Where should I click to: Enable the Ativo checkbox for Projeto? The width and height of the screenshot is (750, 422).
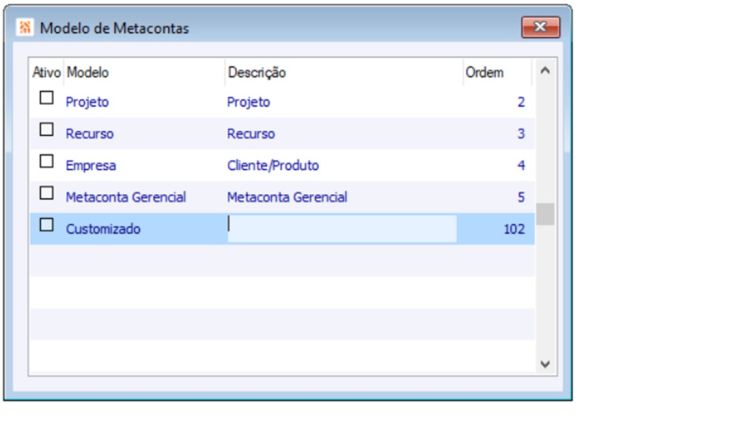coord(46,98)
